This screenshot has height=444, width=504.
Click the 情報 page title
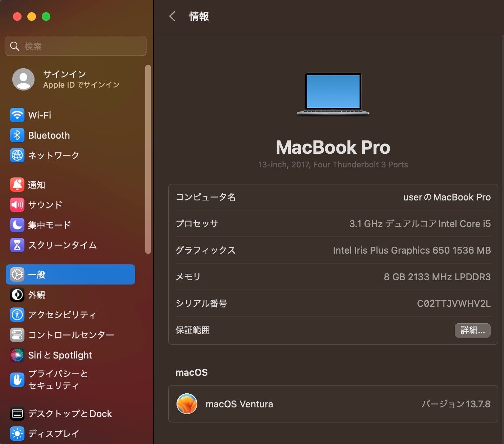[x=199, y=16]
